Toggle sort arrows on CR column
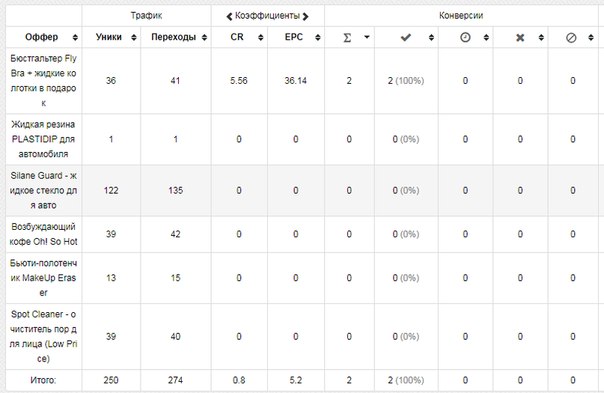This screenshot has height=393, width=604. click(x=261, y=37)
